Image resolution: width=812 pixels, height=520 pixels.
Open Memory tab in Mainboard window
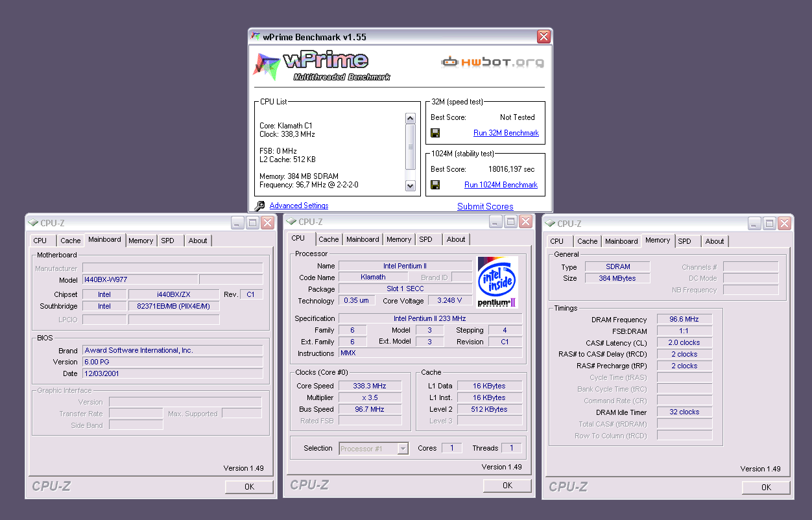coord(141,241)
